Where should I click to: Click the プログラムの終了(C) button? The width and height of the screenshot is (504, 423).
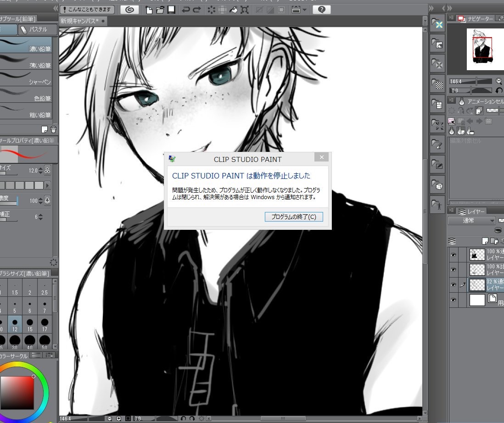pos(294,217)
